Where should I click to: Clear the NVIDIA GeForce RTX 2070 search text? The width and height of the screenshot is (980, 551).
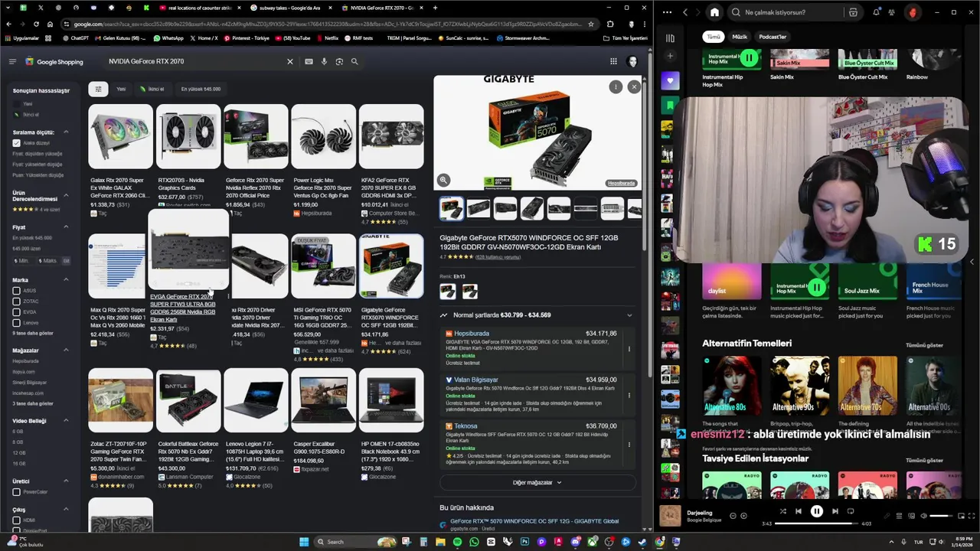pos(290,61)
